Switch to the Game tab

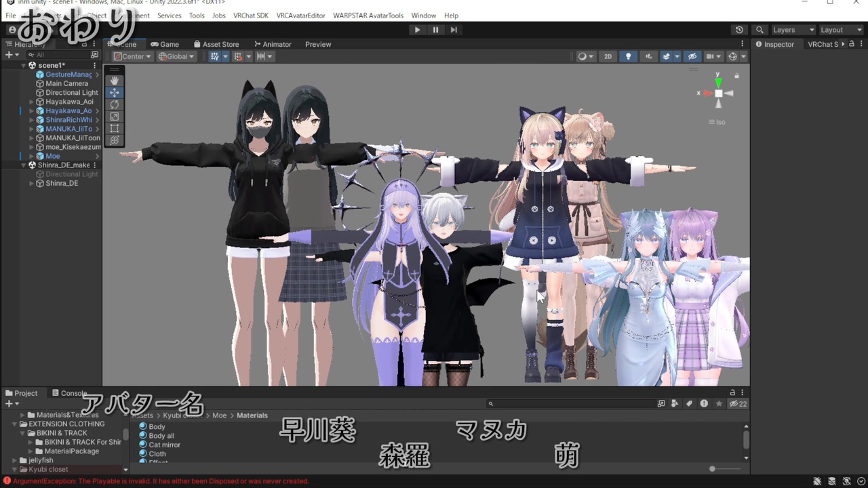[x=164, y=44]
